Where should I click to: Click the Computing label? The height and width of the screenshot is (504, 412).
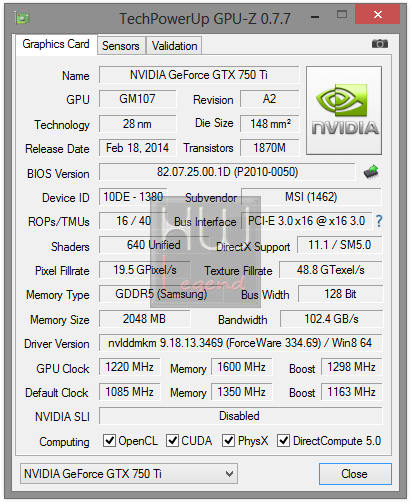pos(64,442)
